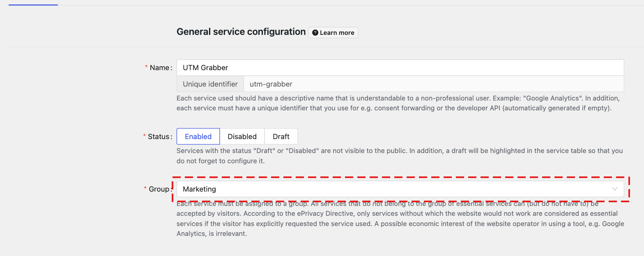Click the Name field label
Viewport: 644px width, 256px height.
159,68
